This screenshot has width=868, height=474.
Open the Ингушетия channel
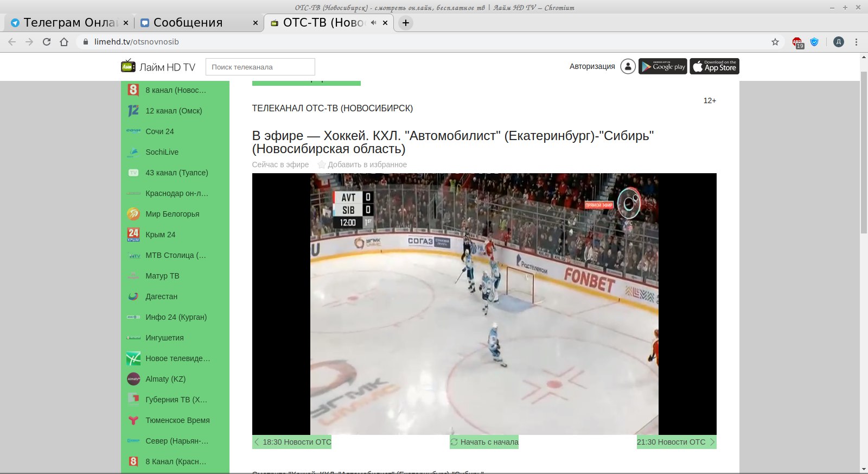(x=175, y=338)
